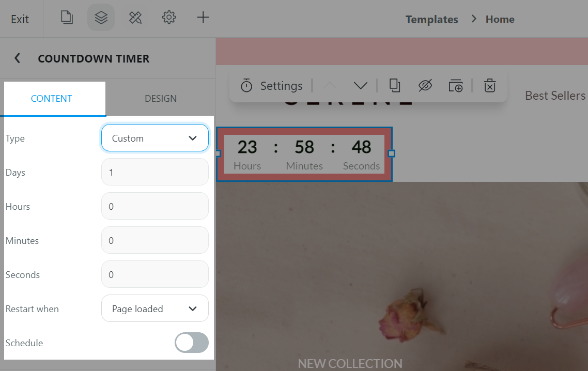Switch to the DESIGN tab
588x371 pixels.
point(161,99)
